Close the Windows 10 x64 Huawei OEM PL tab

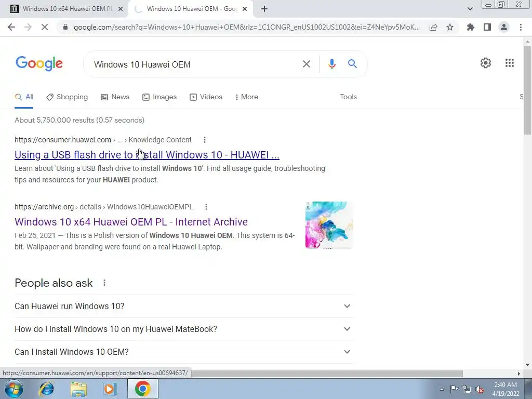click(x=121, y=9)
